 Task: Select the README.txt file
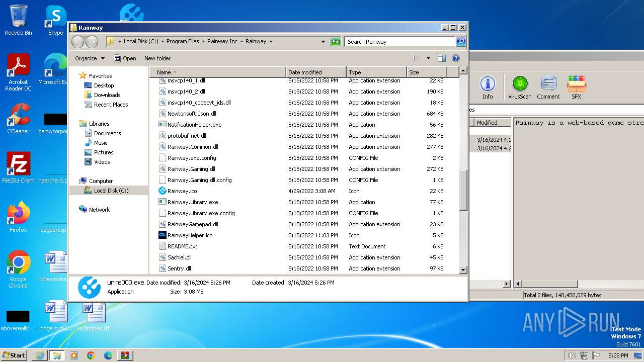(x=178, y=246)
